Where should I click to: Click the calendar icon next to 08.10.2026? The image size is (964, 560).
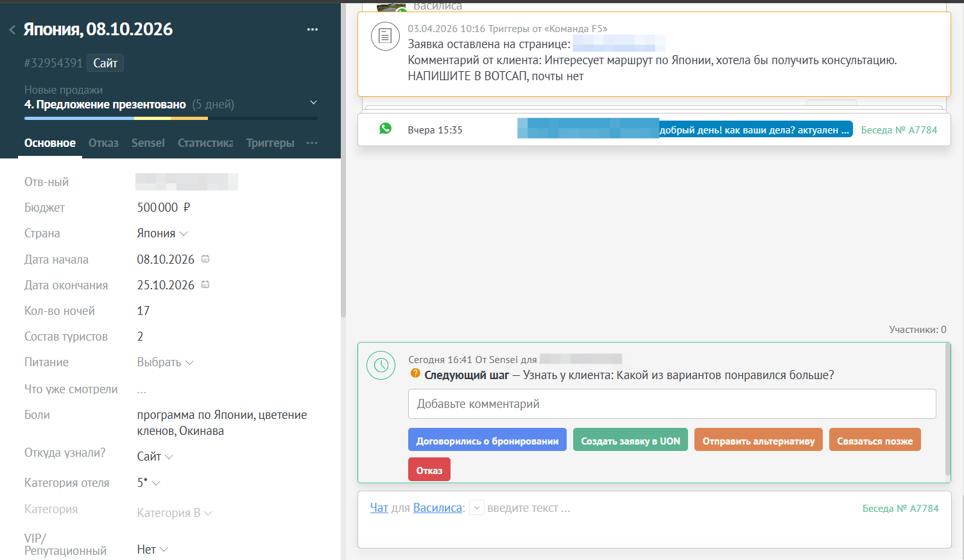205,259
